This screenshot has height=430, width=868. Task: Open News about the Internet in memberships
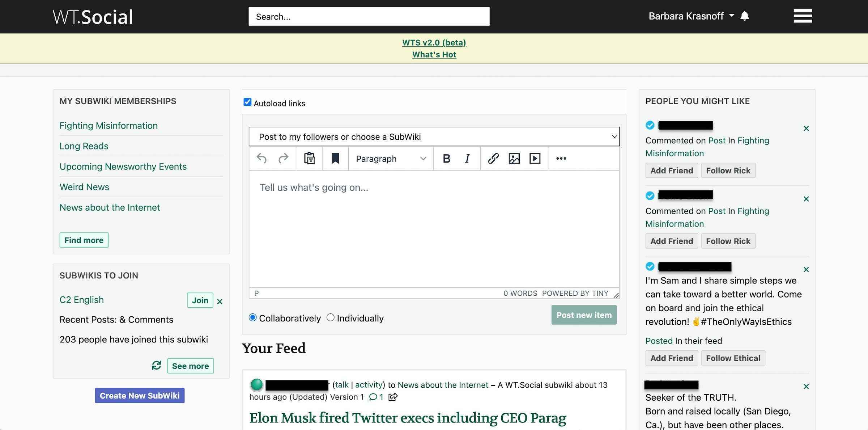110,207
